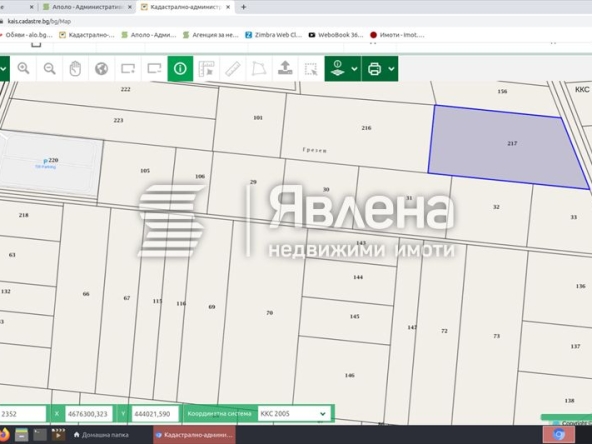This screenshot has height=444, width=592.
Task: Open the file manager taskbar icon
Action: (22, 435)
